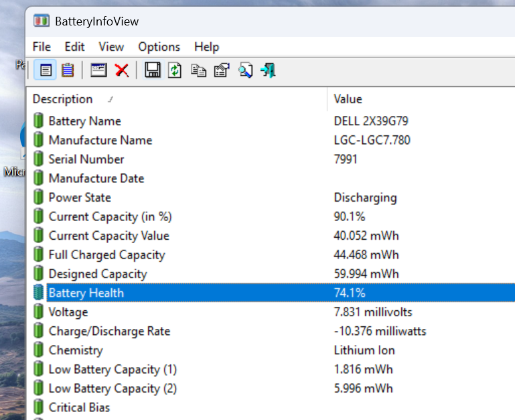Screen dimensions: 515x420
Task: Click the 44.468 mWh value
Action: point(366,255)
